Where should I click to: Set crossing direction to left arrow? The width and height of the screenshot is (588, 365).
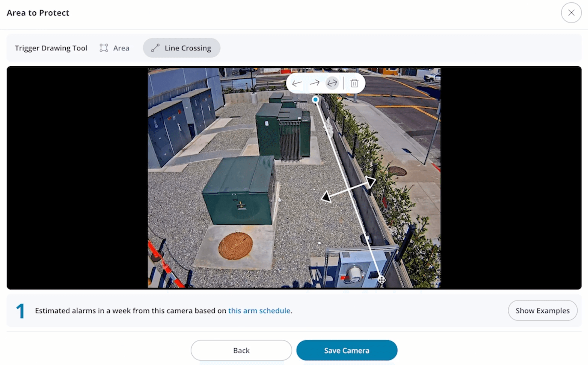click(x=297, y=83)
